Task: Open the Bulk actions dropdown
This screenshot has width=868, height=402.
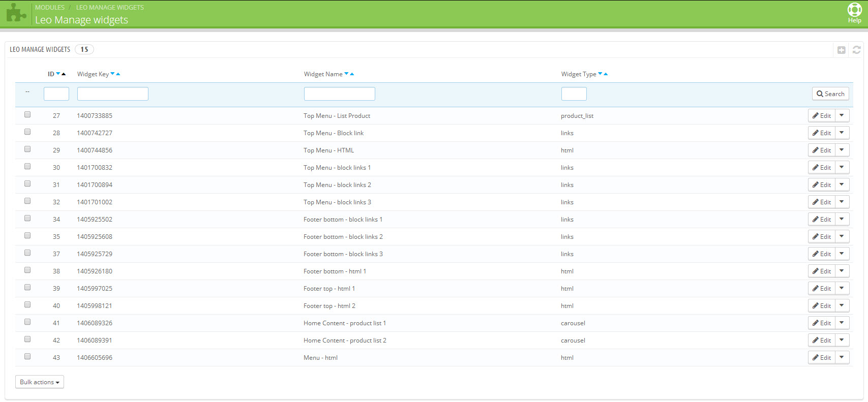Action: click(x=40, y=382)
